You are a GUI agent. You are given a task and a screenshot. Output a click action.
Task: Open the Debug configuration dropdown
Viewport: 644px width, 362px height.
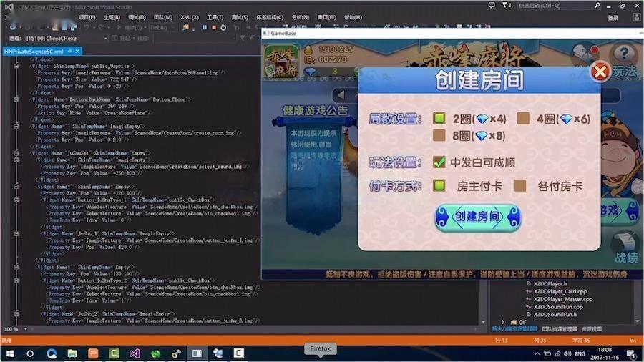[162, 27]
